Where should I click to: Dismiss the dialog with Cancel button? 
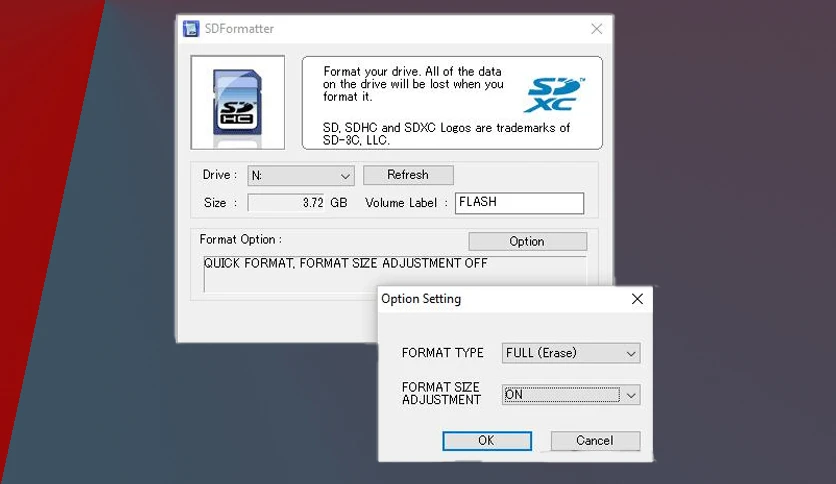point(595,441)
